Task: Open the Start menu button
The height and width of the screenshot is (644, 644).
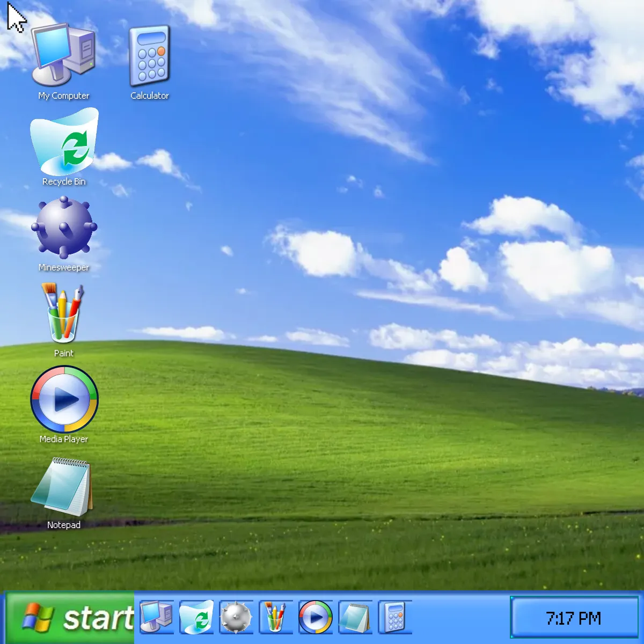Action: coord(70,618)
